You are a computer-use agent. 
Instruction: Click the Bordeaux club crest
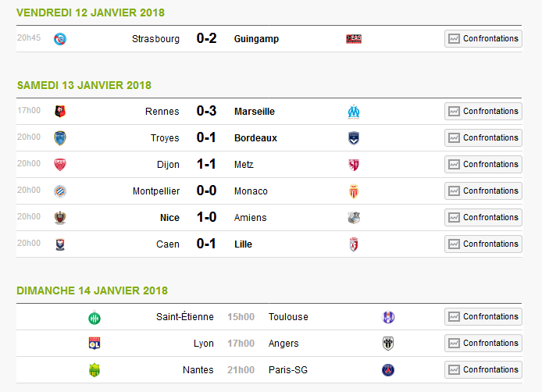[x=354, y=138]
